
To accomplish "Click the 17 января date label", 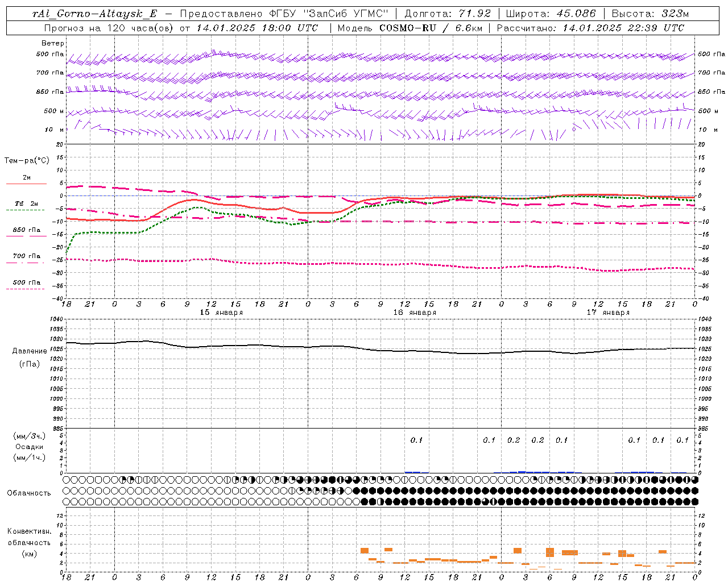I will click(608, 313).
